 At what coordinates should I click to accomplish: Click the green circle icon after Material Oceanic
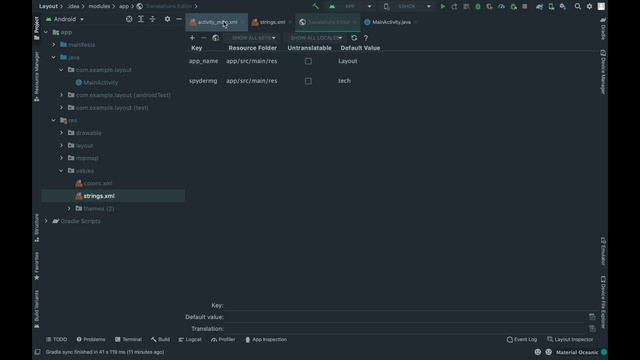click(x=604, y=352)
